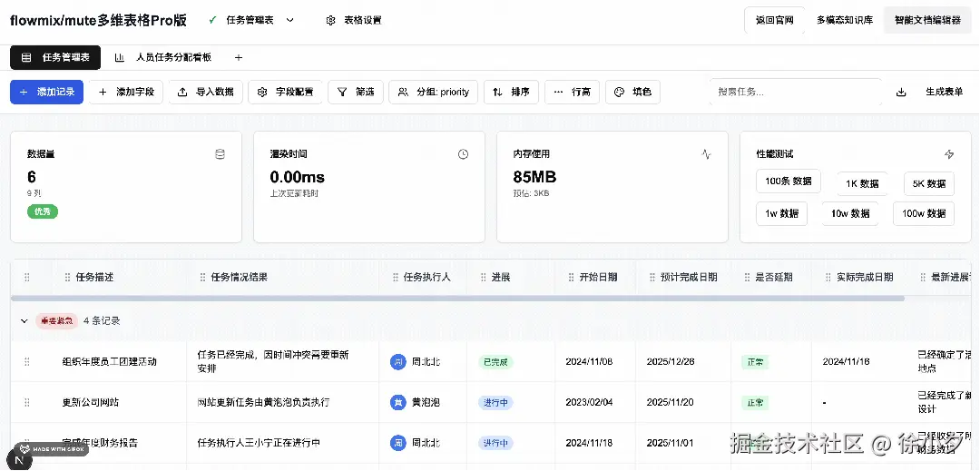Click the 进行中 tag in 更新公司网站 row

pyautogui.click(x=495, y=402)
